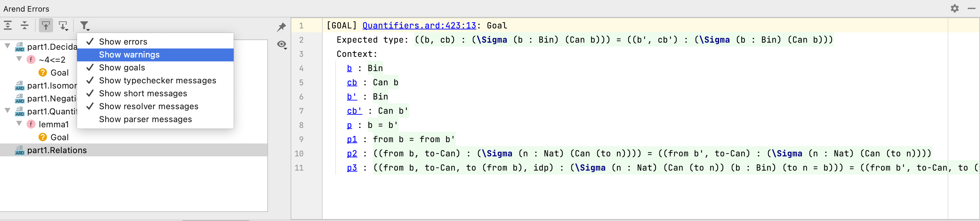Select the part1.Relations tree entry
Viewport: 980px width, 221px height.
pyautogui.click(x=57, y=150)
